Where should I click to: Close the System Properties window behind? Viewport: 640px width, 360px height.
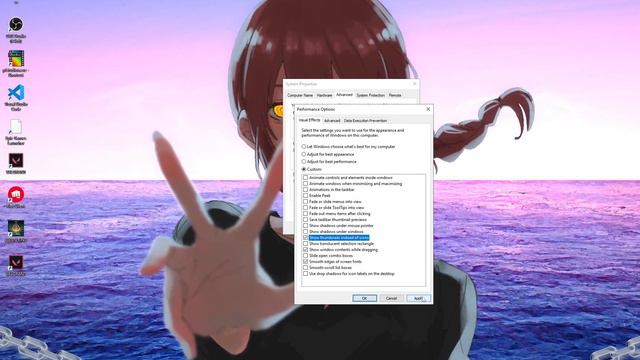(414, 84)
